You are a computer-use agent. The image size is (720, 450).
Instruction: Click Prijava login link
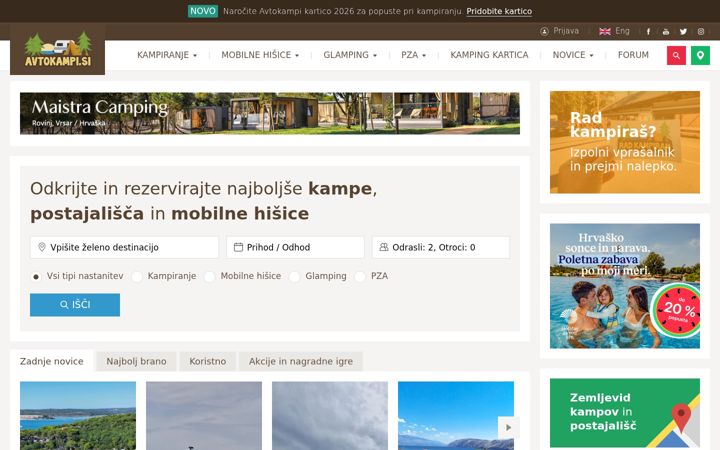coord(566,31)
